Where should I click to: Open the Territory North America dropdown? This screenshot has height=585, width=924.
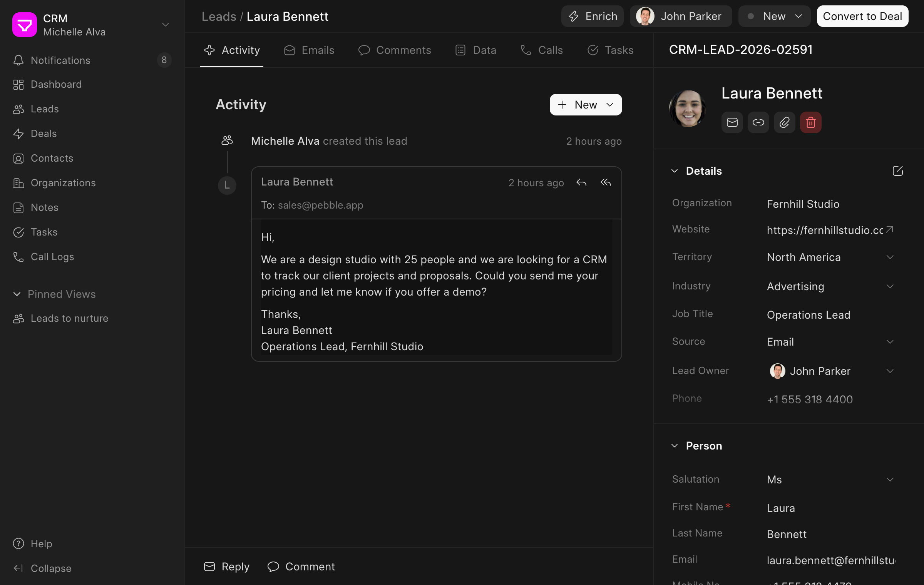[830, 257]
